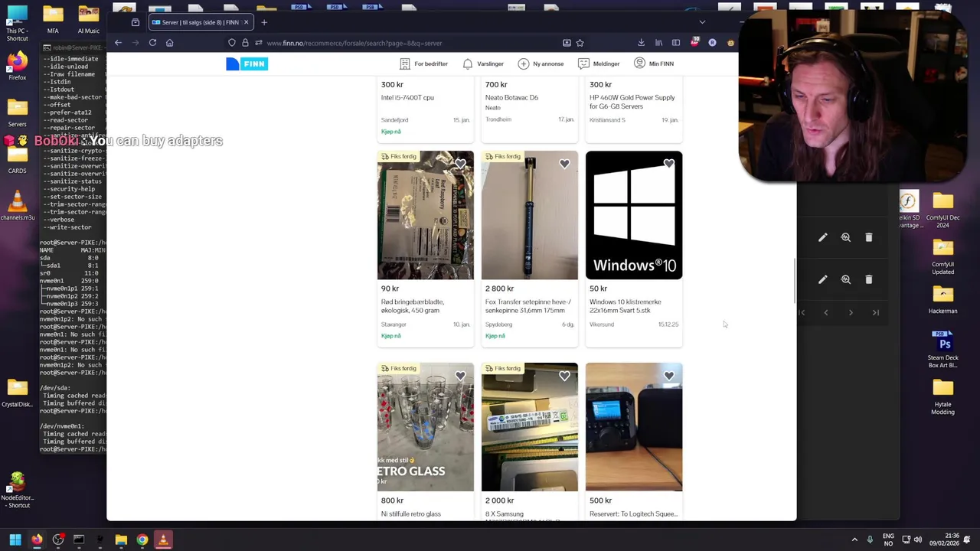The width and height of the screenshot is (980, 551).
Task: Open Firefox View icon left of tab
Action: 136,22
